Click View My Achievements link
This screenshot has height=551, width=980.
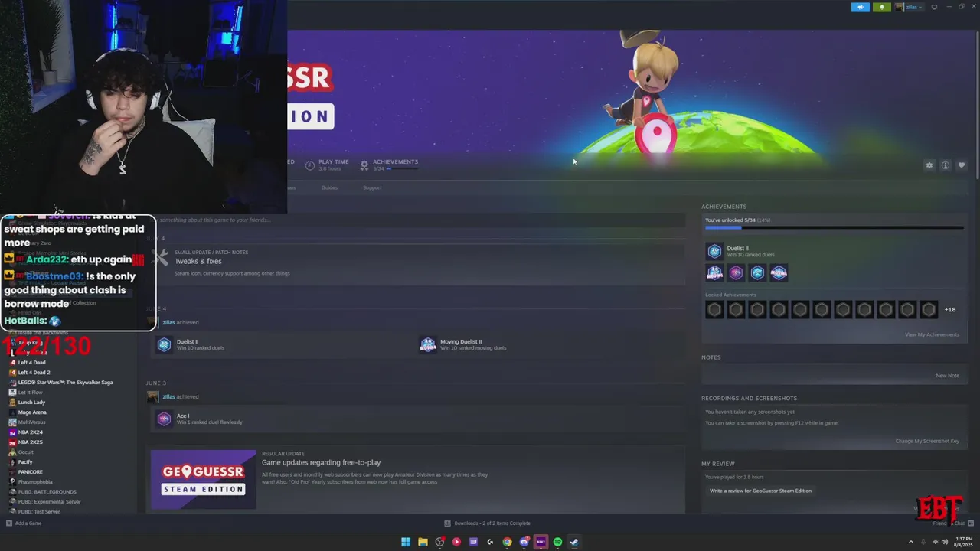(x=932, y=334)
